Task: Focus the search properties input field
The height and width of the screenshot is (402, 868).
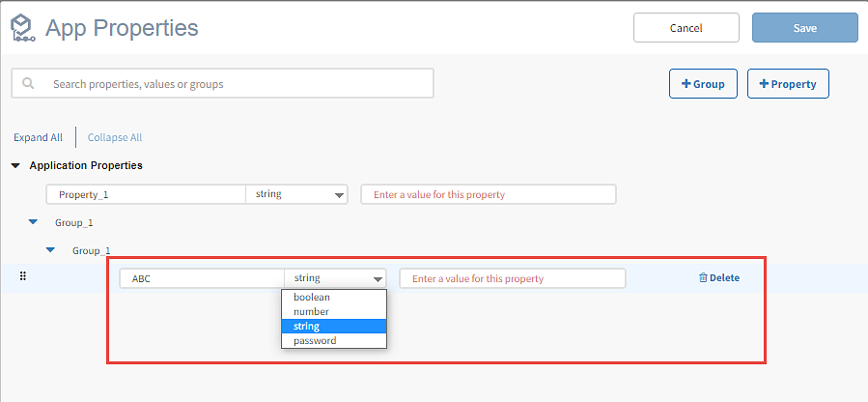Action: click(222, 84)
